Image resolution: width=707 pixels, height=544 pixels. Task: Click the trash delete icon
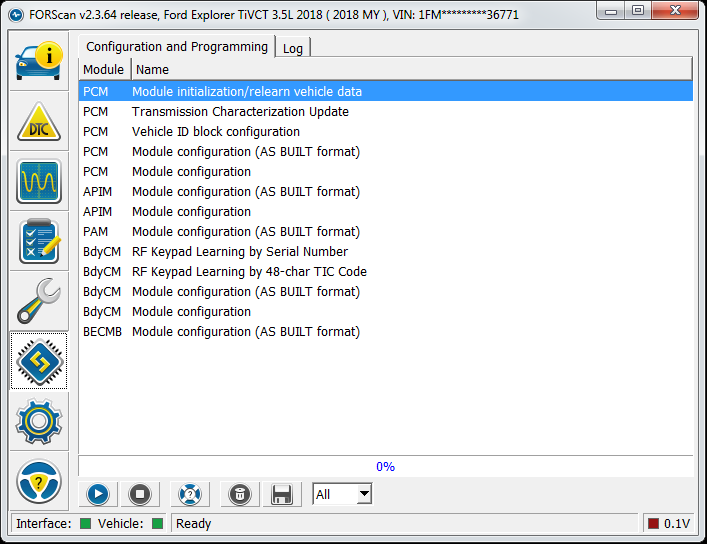coord(240,494)
